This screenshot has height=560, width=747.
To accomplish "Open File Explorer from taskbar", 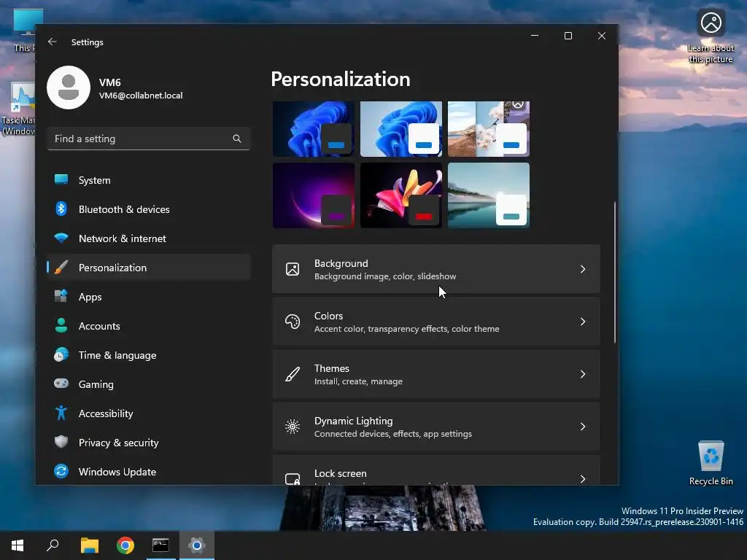I will 89,545.
